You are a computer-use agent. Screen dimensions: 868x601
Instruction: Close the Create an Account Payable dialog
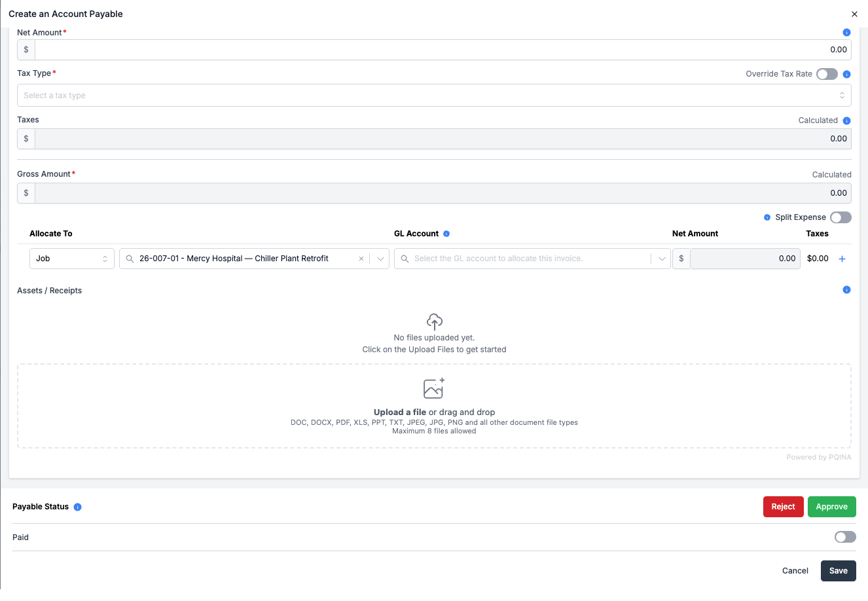[x=854, y=14]
